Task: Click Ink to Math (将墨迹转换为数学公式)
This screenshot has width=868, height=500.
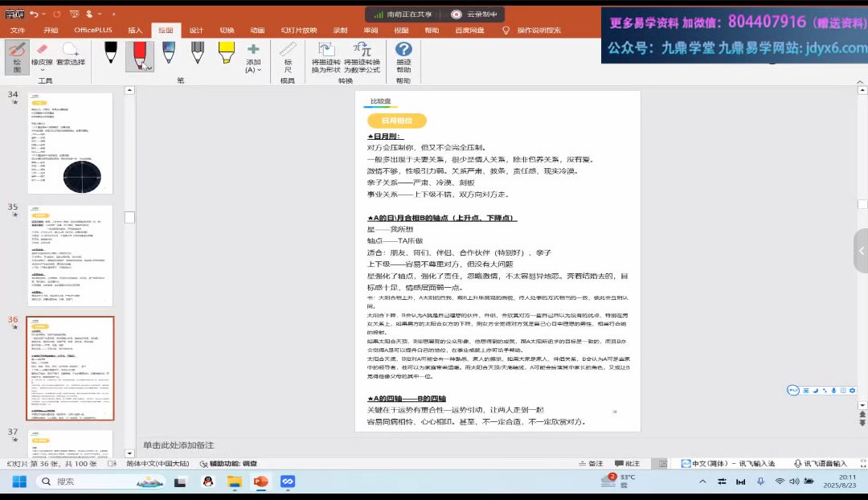Action: click(x=362, y=58)
